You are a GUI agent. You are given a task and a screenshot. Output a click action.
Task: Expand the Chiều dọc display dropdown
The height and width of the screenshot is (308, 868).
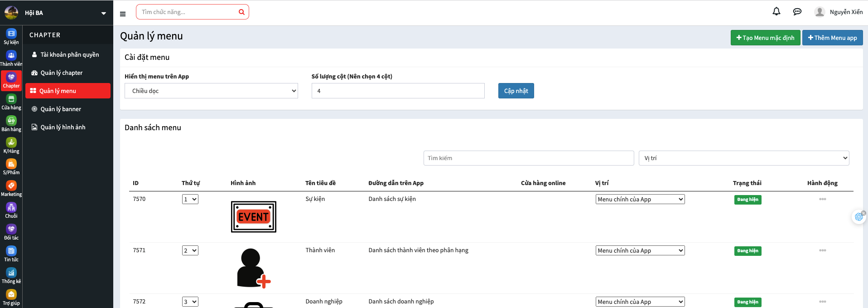pos(211,91)
